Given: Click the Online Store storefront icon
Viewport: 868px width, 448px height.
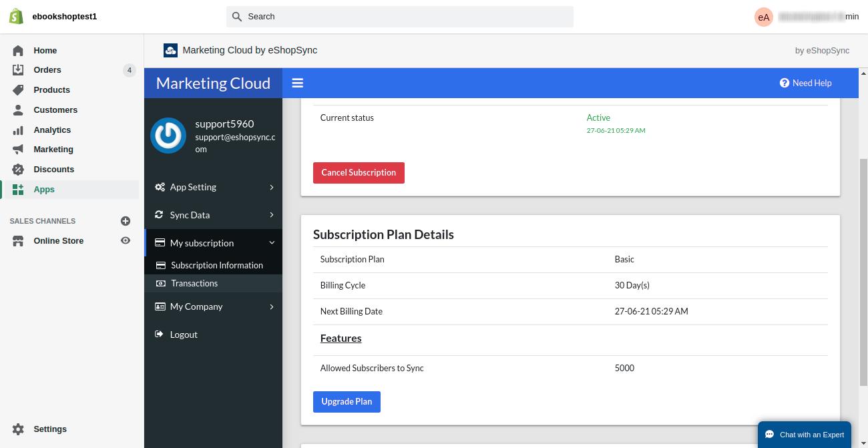Looking at the screenshot, I should 18,241.
